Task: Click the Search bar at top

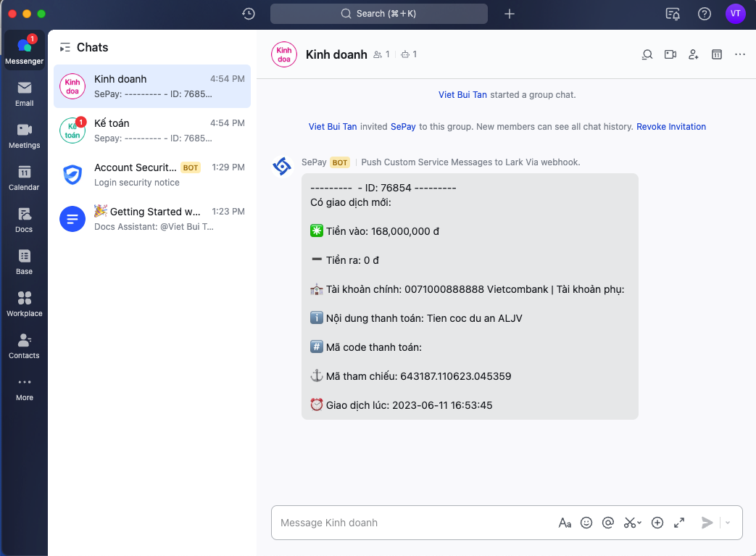Action: click(x=379, y=14)
